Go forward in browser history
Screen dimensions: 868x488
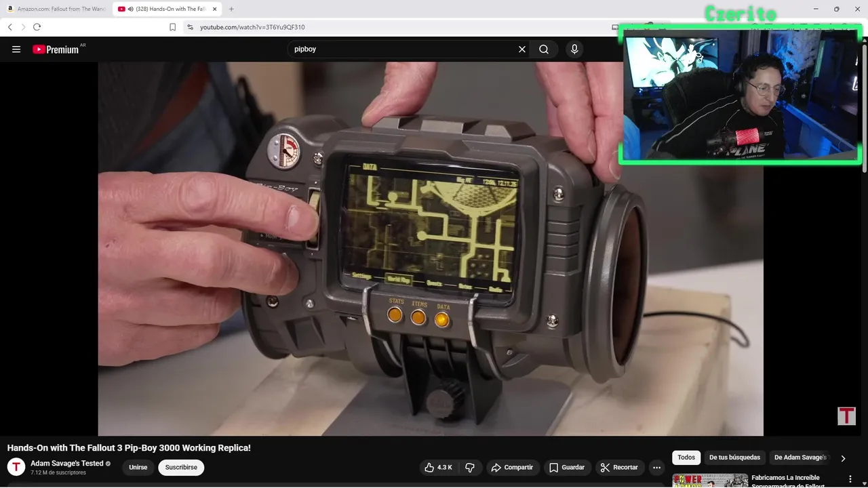(23, 27)
